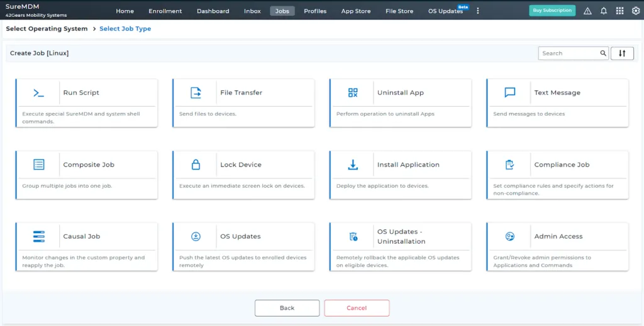Click the OS Updates circular download icon
The image size is (644, 326).
click(196, 236)
